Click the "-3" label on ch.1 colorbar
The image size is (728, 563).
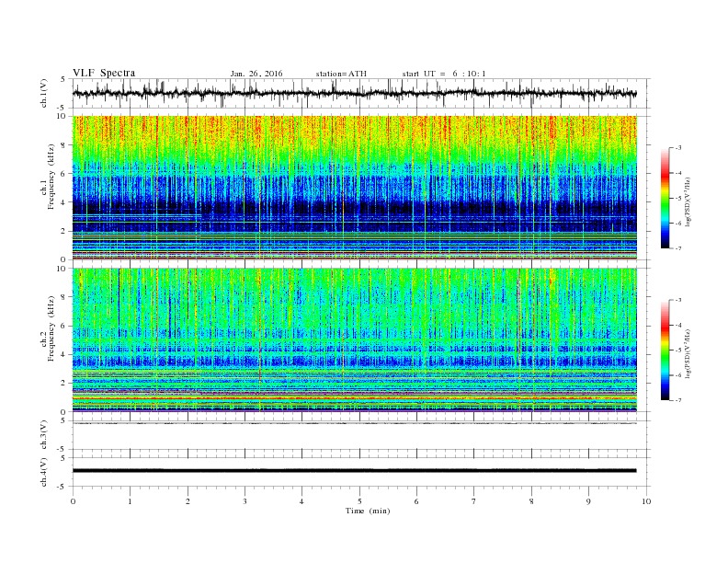678,148
